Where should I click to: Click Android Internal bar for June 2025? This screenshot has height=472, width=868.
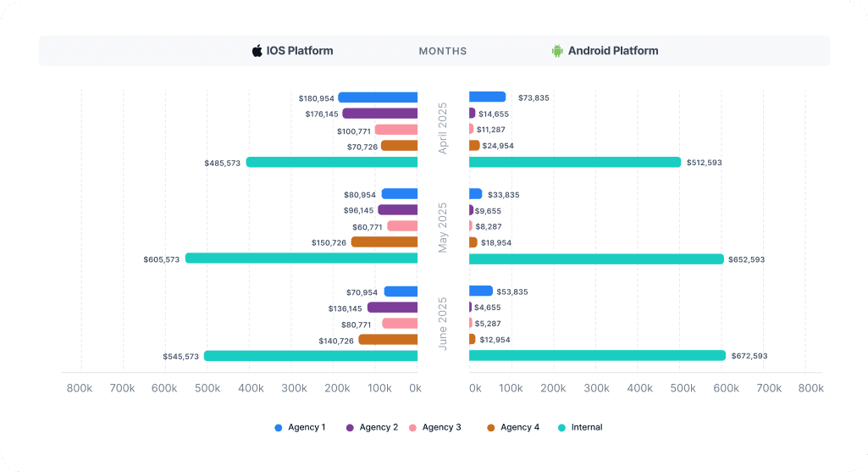click(597, 356)
